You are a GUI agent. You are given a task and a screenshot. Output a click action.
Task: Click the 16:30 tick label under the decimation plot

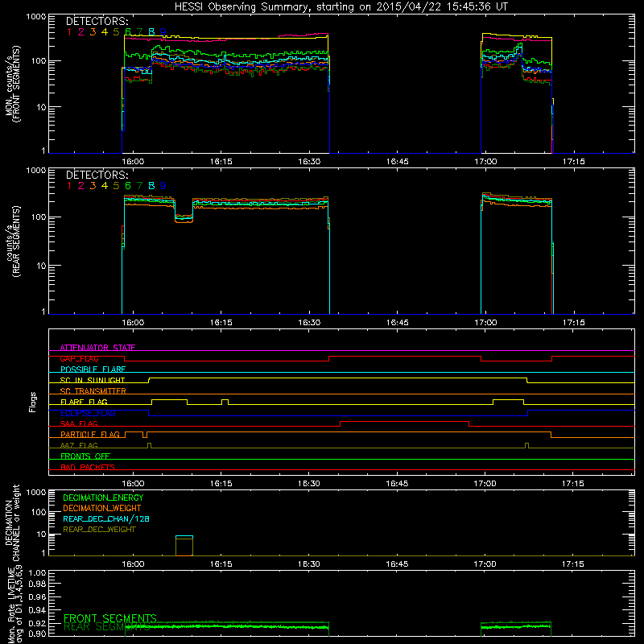(309, 564)
